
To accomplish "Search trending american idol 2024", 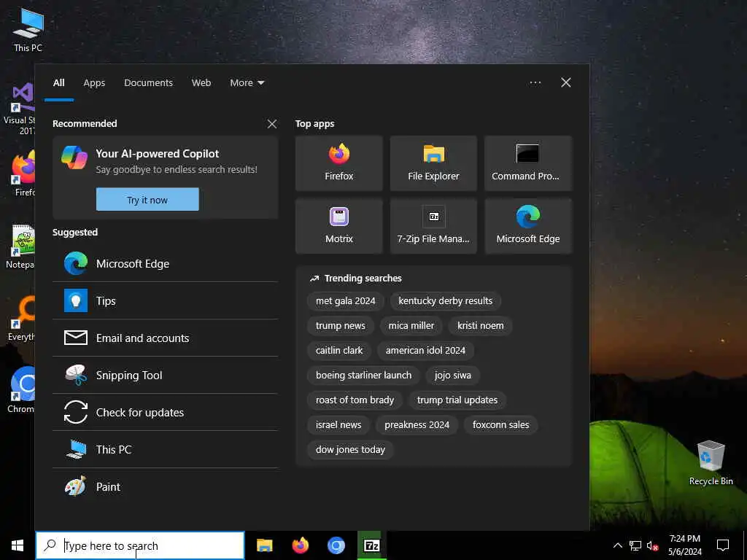I will (425, 351).
